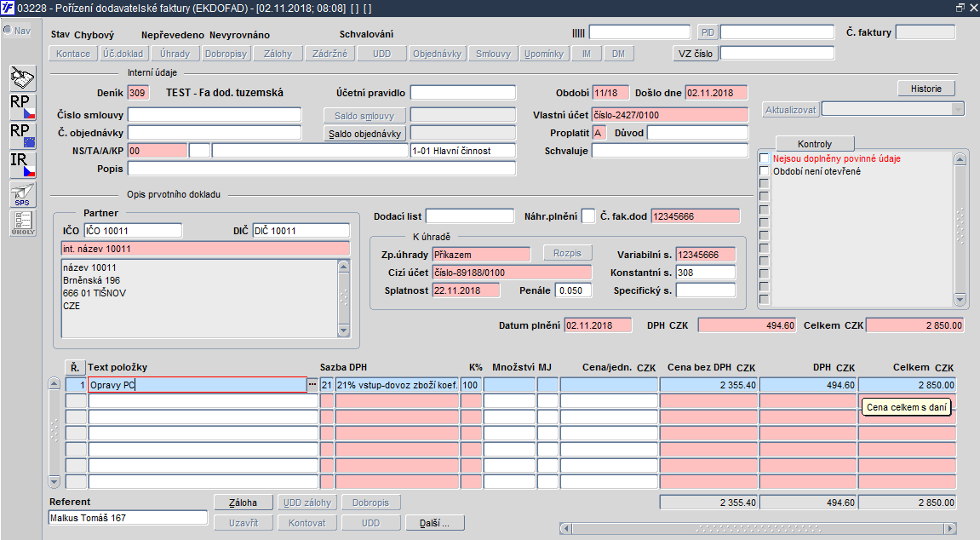Viewport: 980px width, 540px height.
Task: Click up arrow of item rows scrollbar
Action: (54, 384)
